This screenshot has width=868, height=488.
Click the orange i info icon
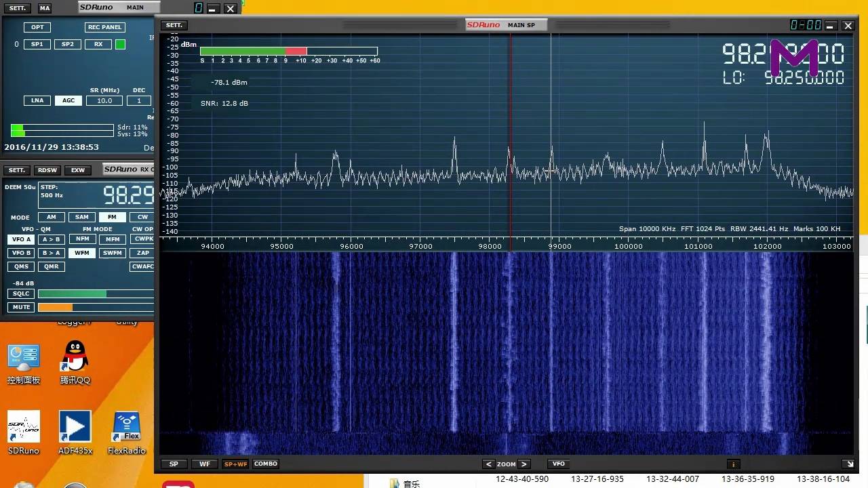pyautogui.click(x=733, y=464)
